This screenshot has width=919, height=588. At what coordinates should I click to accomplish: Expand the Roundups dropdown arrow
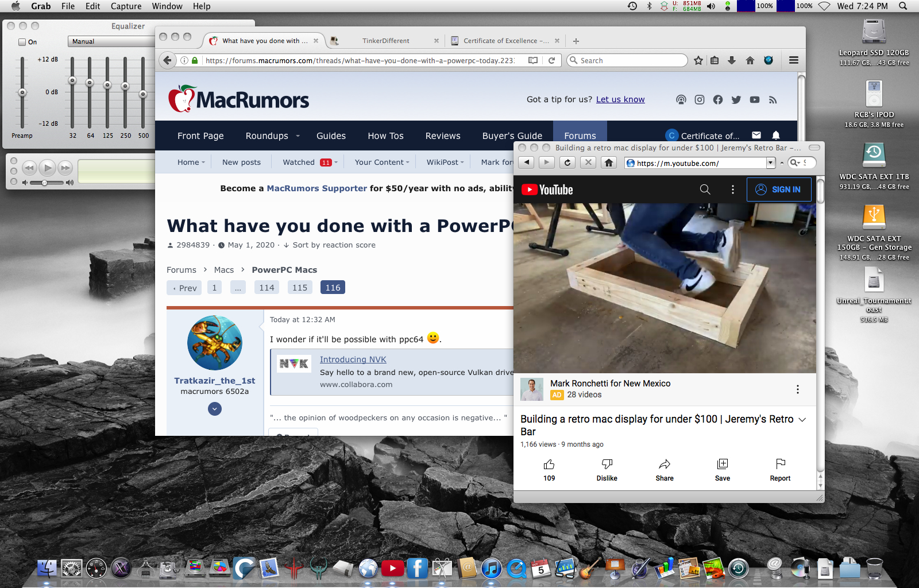point(298,136)
